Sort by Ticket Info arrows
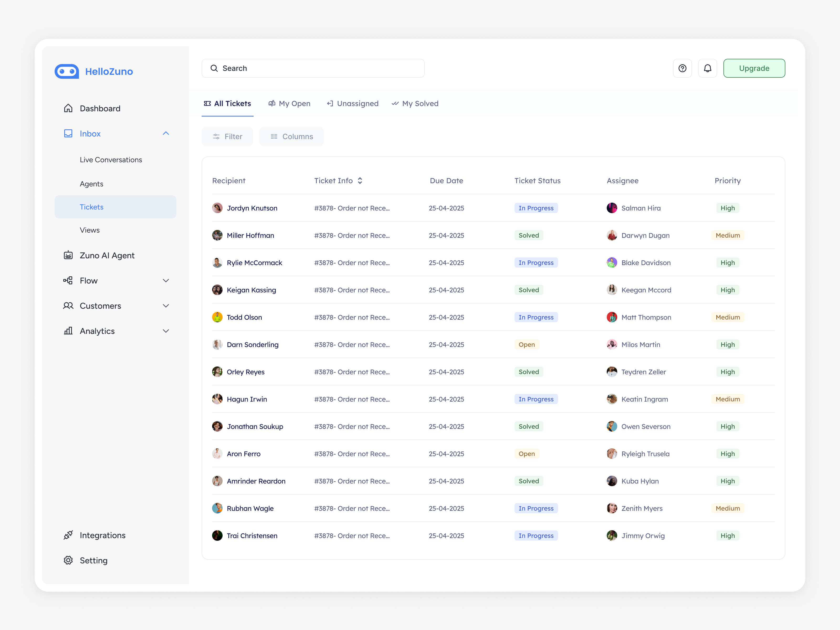The width and height of the screenshot is (840, 630). [360, 181]
